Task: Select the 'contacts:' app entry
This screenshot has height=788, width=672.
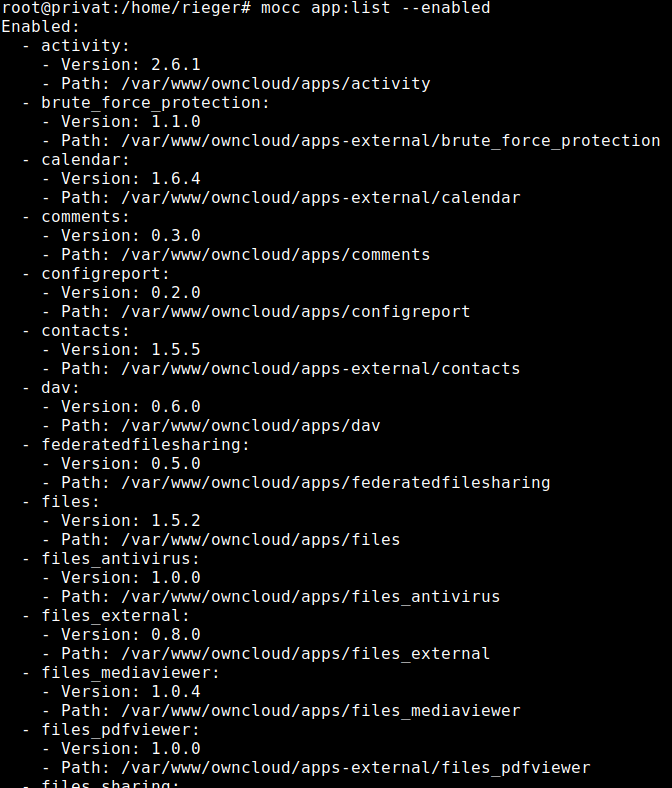Action: click(85, 331)
